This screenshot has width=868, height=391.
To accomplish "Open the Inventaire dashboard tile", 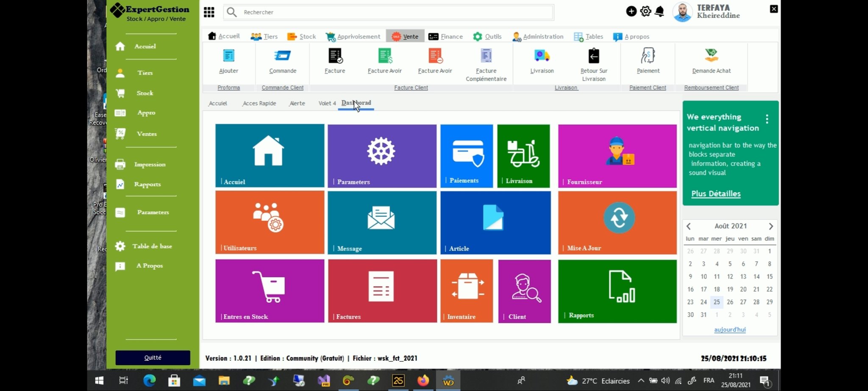I will coord(466,291).
